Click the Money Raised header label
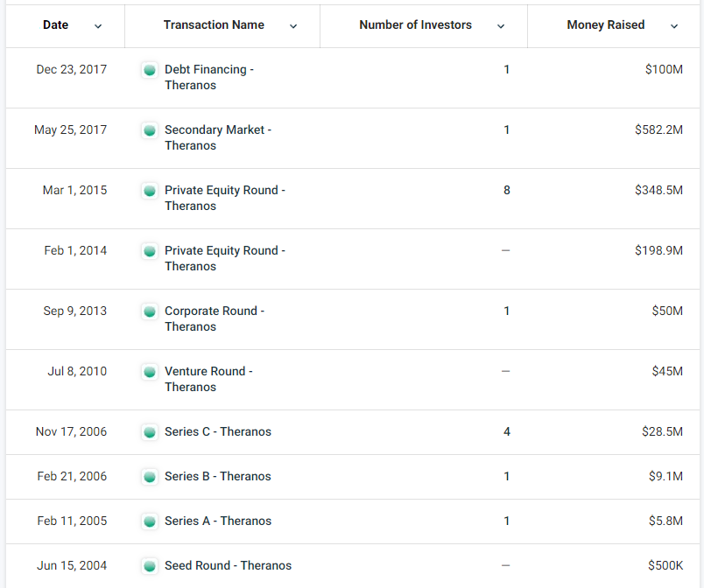The image size is (704, 588). pyautogui.click(x=606, y=25)
